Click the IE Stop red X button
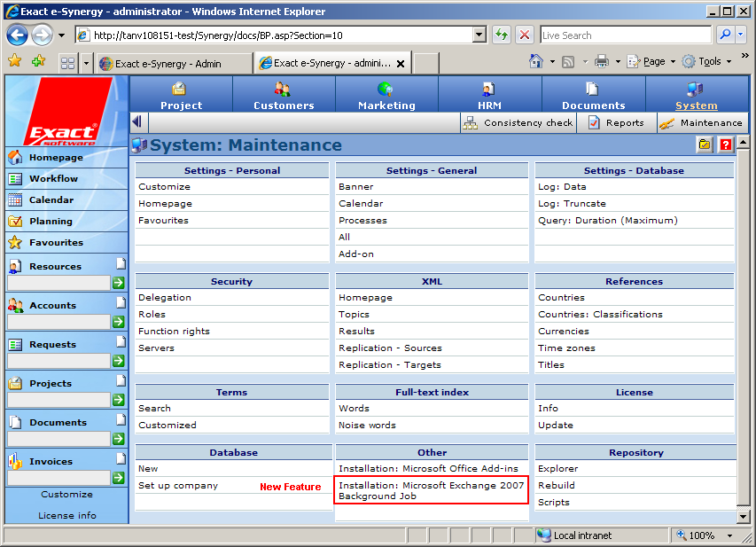The height and width of the screenshot is (547, 756). 525,35
